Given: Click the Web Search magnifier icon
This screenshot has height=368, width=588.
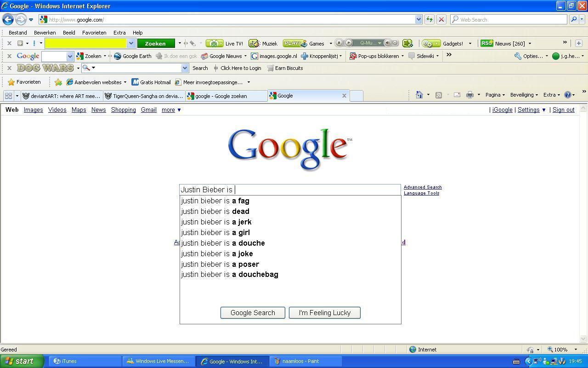Looking at the screenshot, I should (573, 19).
